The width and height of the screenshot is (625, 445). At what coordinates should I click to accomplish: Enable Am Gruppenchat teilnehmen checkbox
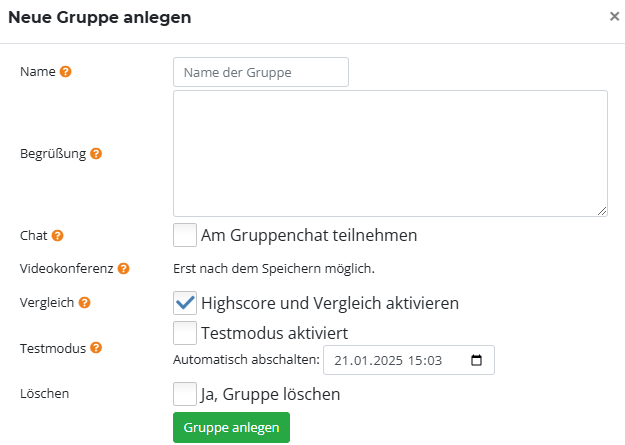(184, 235)
